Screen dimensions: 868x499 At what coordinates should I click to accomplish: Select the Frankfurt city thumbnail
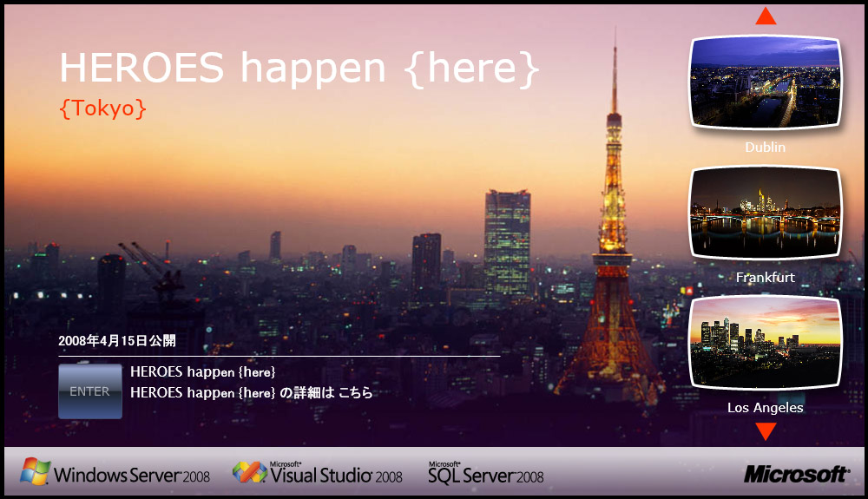(x=766, y=213)
